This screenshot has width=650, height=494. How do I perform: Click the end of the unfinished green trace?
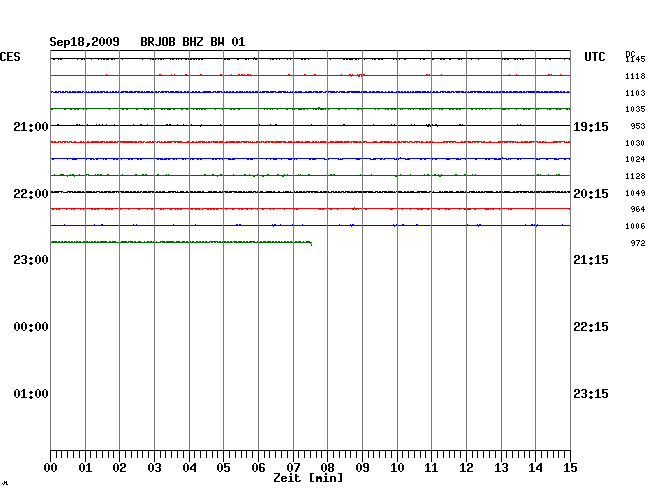[311, 243]
